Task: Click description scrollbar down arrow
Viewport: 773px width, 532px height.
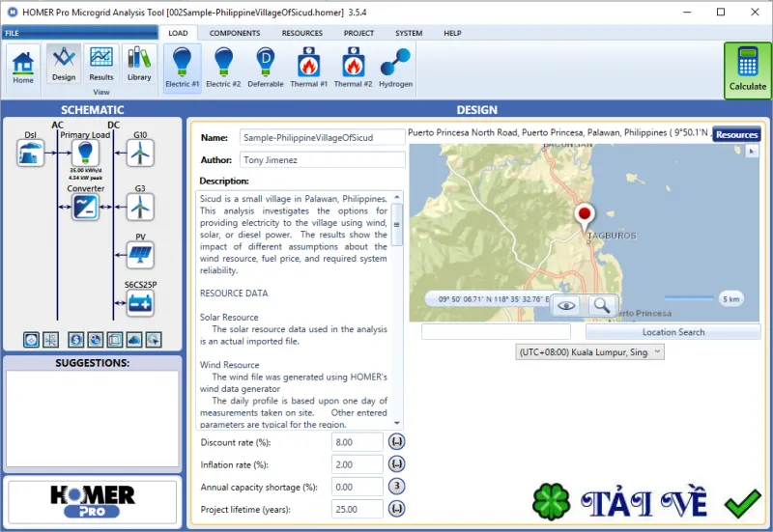Action: pos(397,423)
